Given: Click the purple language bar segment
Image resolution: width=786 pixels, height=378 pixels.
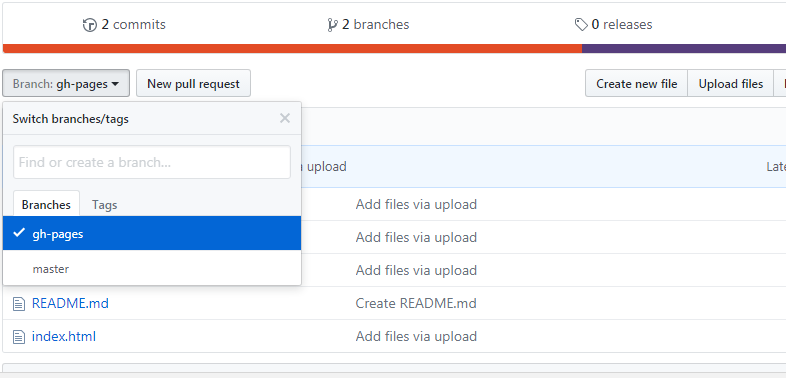Looking at the screenshot, I should click(684, 49).
